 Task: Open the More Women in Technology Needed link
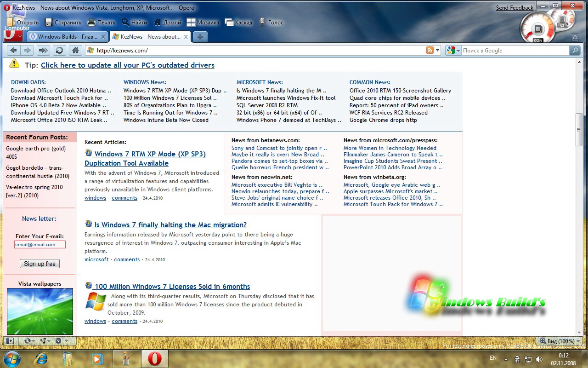click(390, 148)
